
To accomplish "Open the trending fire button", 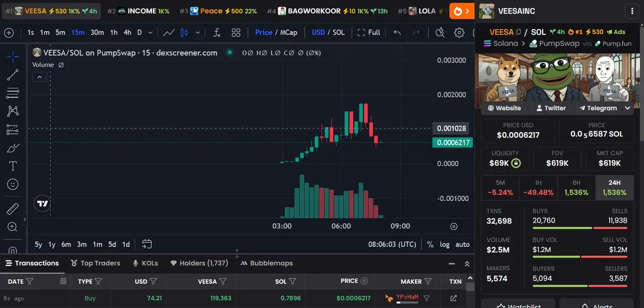I will (x=462, y=11).
